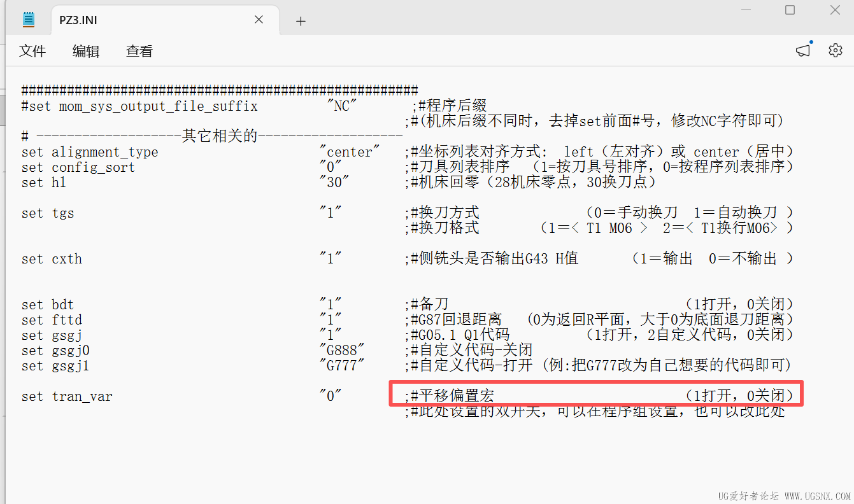Open the 文件 menu
Viewport: 854px width, 504px height.
[32, 51]
